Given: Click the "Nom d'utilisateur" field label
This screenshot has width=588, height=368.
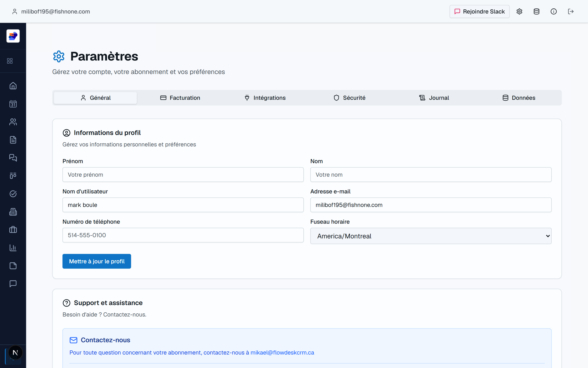Looking at the screenshot, I should [x=85, y=191].
